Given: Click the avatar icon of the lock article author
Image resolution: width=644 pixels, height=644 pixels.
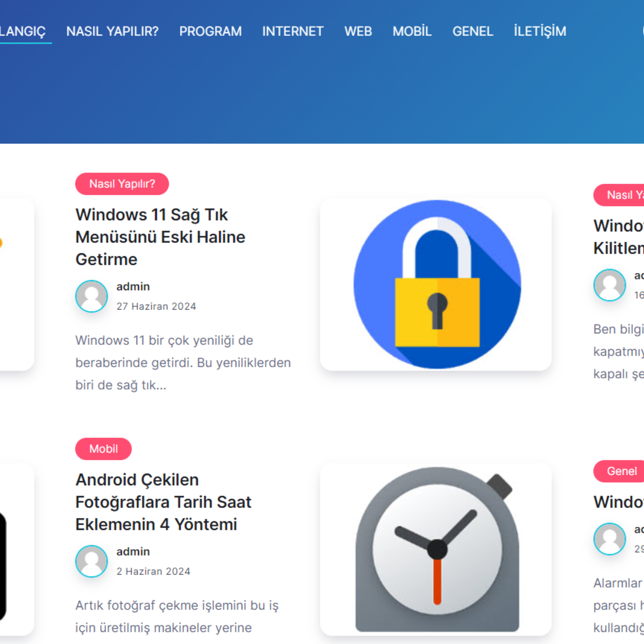Looking at the screenshot, I should click(610, 285).
